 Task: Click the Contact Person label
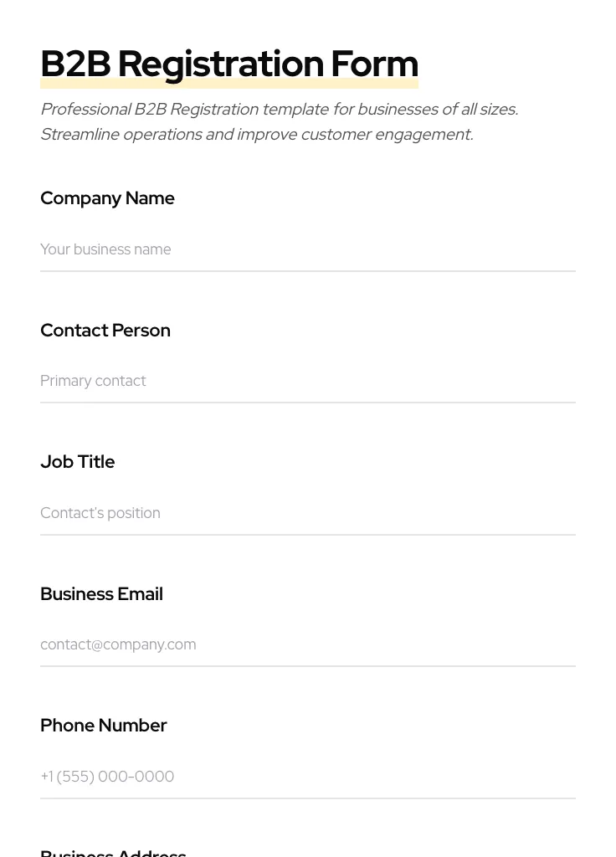click(x=105, y=330)
